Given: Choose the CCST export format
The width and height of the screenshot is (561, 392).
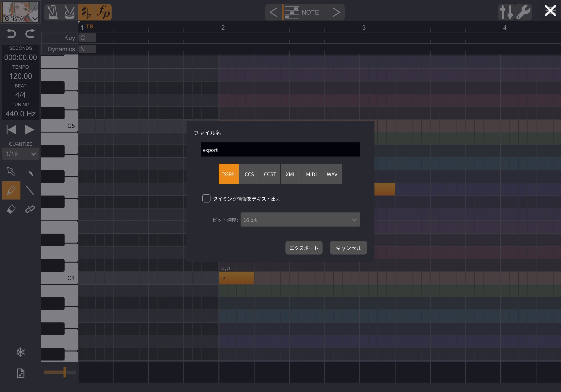Looking at the screenshot, I should point(270,174).
